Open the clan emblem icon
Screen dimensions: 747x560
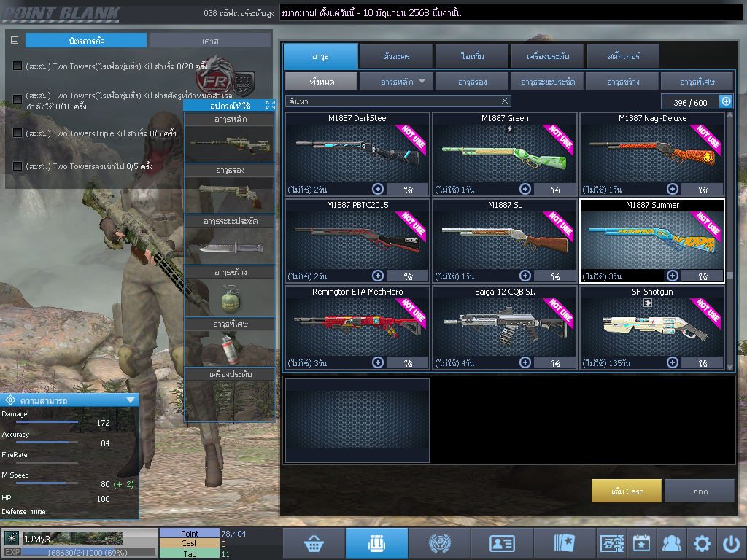(439, 543)
